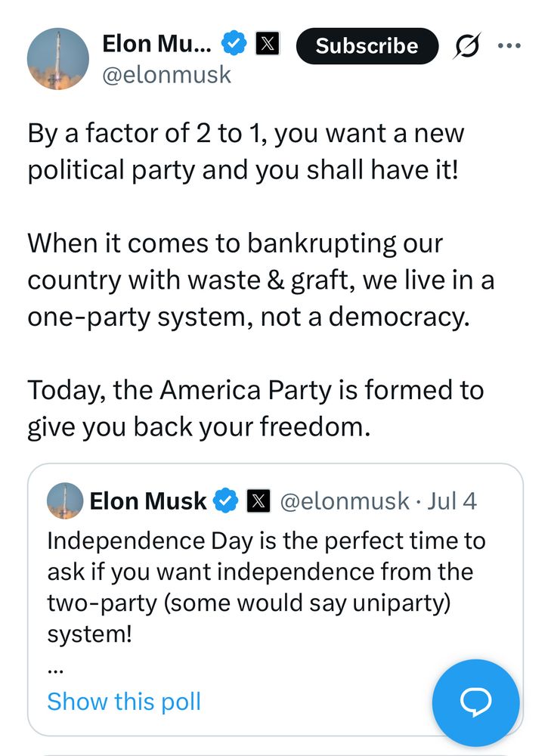Open the large profile avatar in header
The image size is (551, 756).
(x=58, y=59)
